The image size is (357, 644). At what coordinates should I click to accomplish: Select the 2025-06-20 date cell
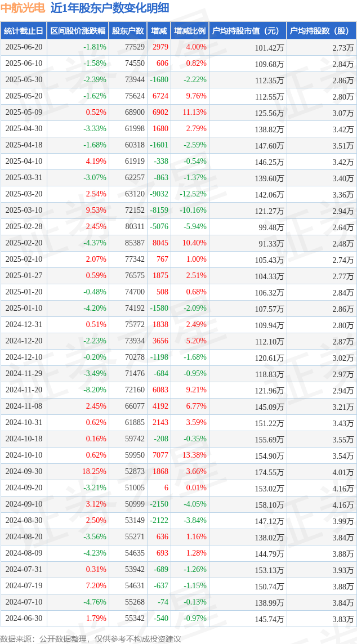tap(24, 47)
